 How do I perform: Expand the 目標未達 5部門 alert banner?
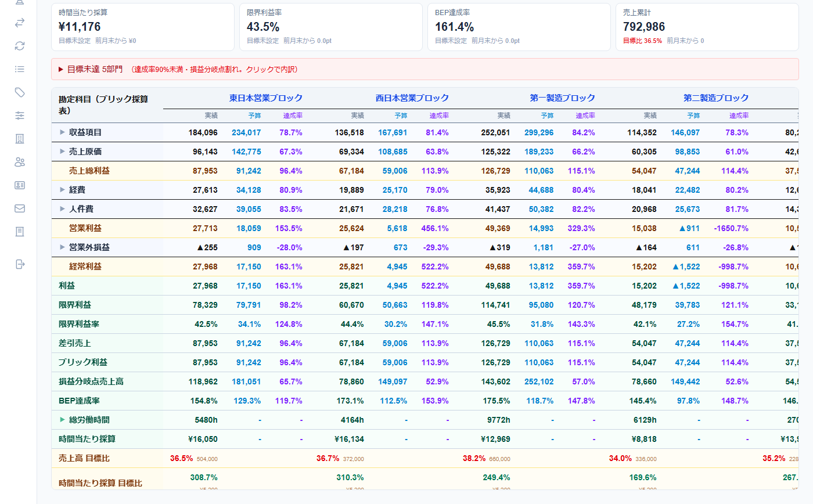click(425, 69)
